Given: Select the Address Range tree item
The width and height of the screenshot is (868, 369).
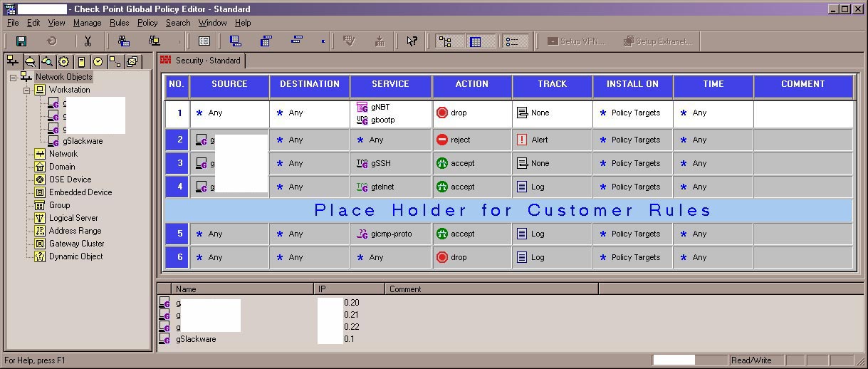Looking at the screenshot, I should tap(75, 231).
